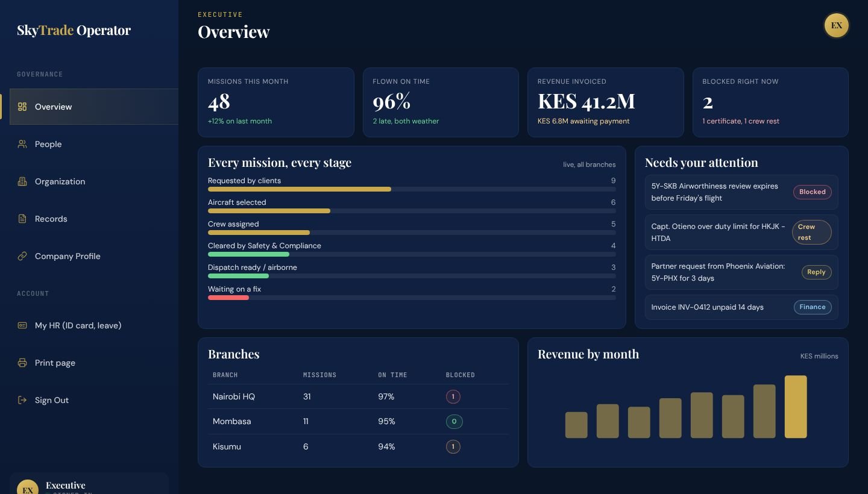Click the Mombasa branch name

231,422
